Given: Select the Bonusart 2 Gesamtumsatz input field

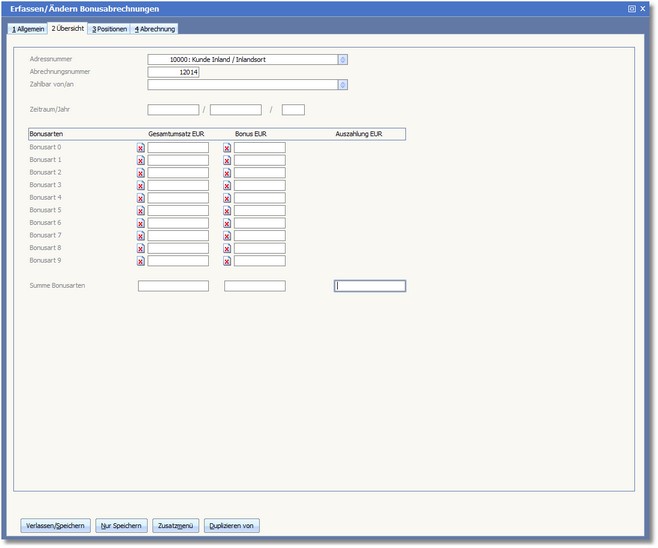Looking at the screenshot, I should coord(178,173).
